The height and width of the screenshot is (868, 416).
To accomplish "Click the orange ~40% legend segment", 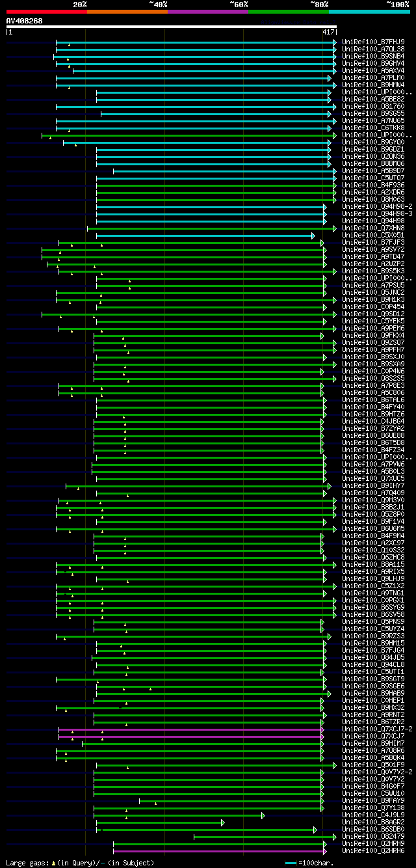I will (127, 11).
